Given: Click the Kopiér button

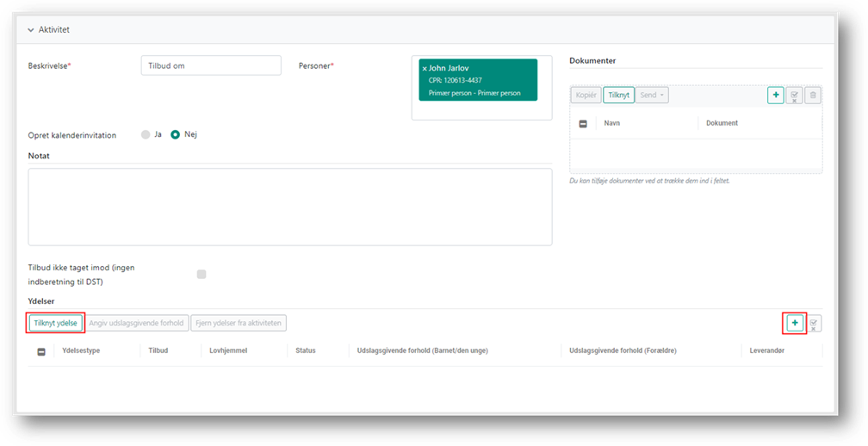Looking at the screenshot, I should click(x=586, y=95).
